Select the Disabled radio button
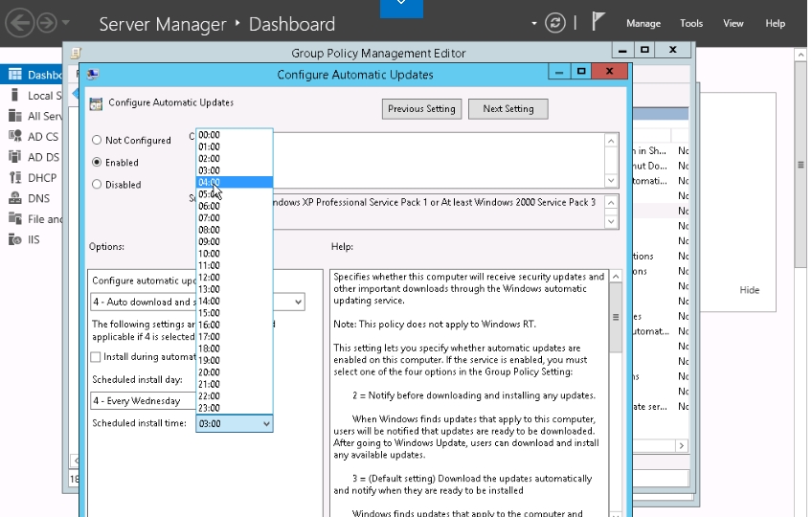The height and width of the screenshot is (517, 812). (x=97, y=185)
